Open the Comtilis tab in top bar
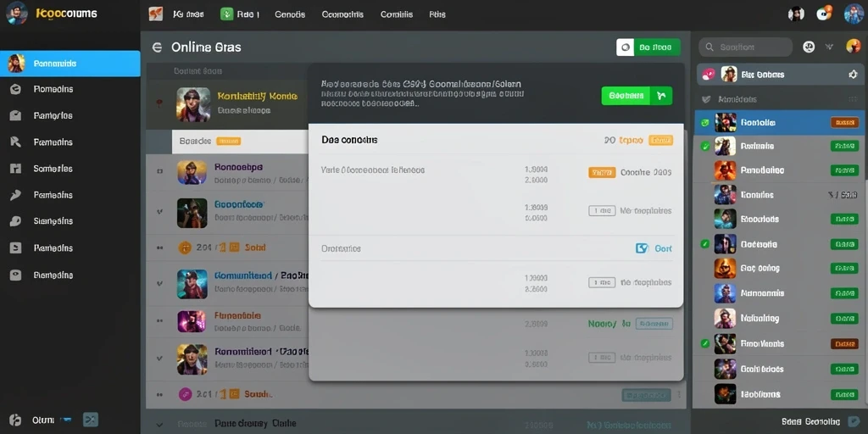The width and height of the screenshot is (868, 434). [x=397, y=14]
